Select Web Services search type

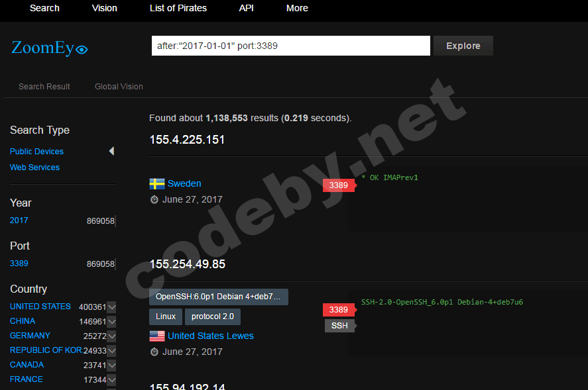point(34,168)
